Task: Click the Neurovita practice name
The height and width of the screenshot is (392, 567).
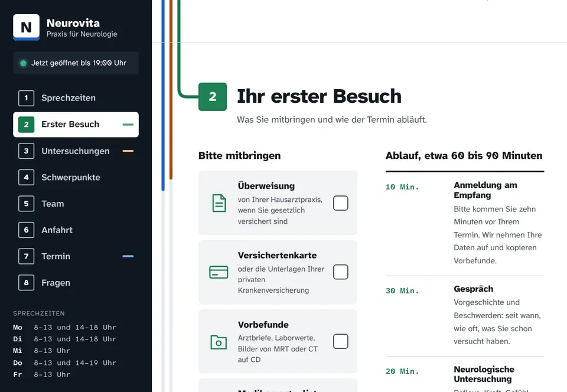Action: click(73, 23)
